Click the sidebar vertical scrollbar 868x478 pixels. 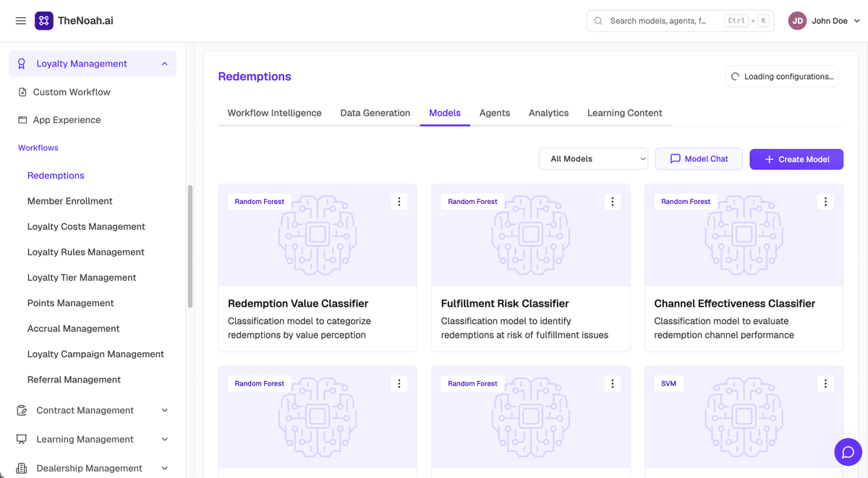[x=190, y=246]
